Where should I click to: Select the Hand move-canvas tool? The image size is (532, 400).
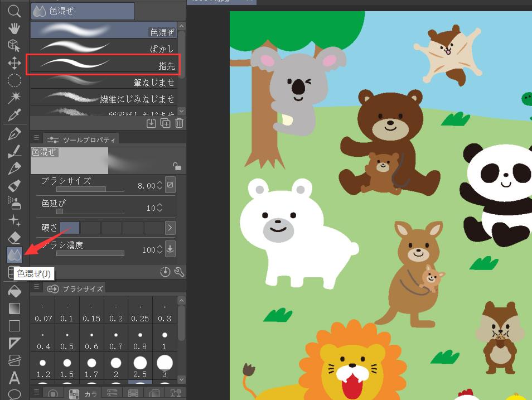coord(14,28)
